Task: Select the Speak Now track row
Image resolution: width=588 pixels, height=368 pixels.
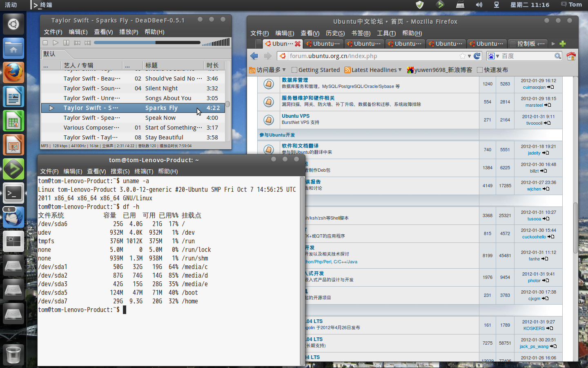Action: [x=133, y=118]
